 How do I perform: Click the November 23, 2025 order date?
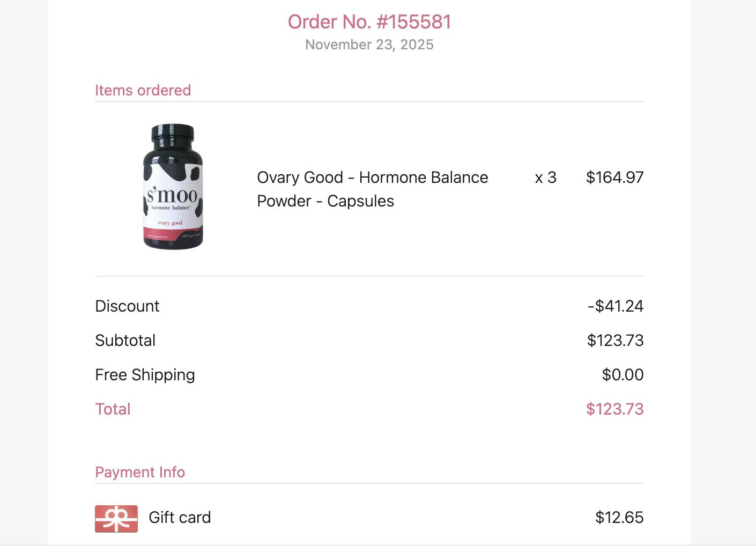point(369,45)
